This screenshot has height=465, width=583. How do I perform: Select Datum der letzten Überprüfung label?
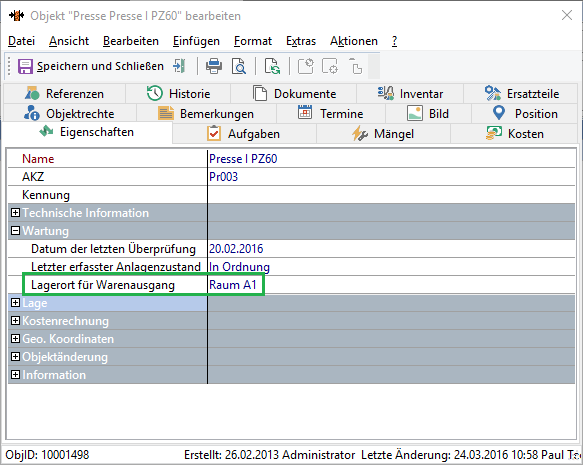pos(113,249)
